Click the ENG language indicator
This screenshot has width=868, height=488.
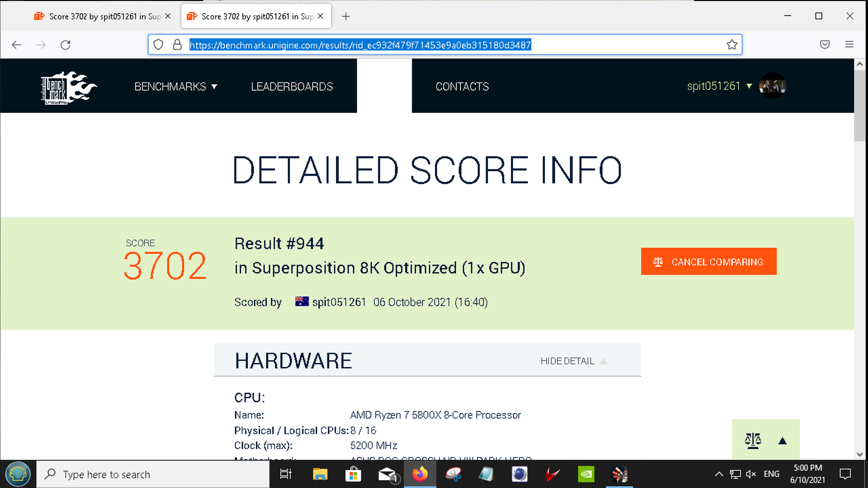(x=771, y=474)
